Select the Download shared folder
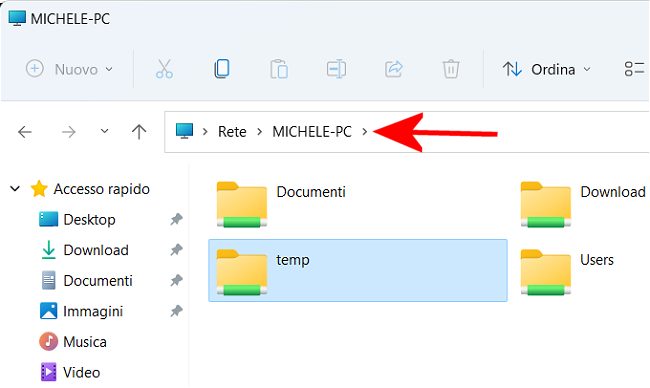This screenshot has height=388, width=650. [583, 204]
